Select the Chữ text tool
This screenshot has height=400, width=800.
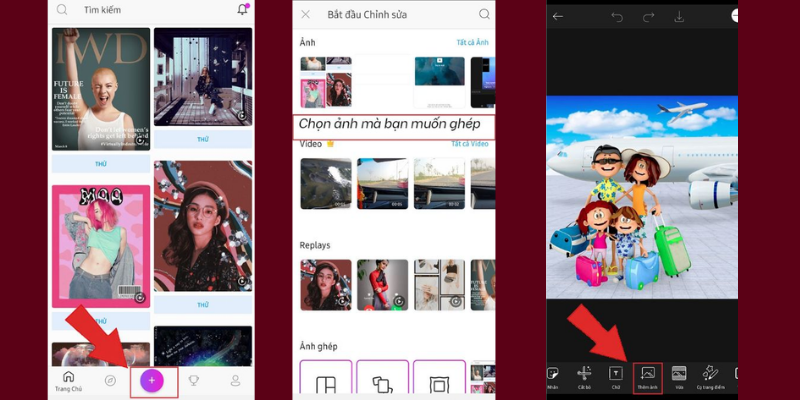616,376
